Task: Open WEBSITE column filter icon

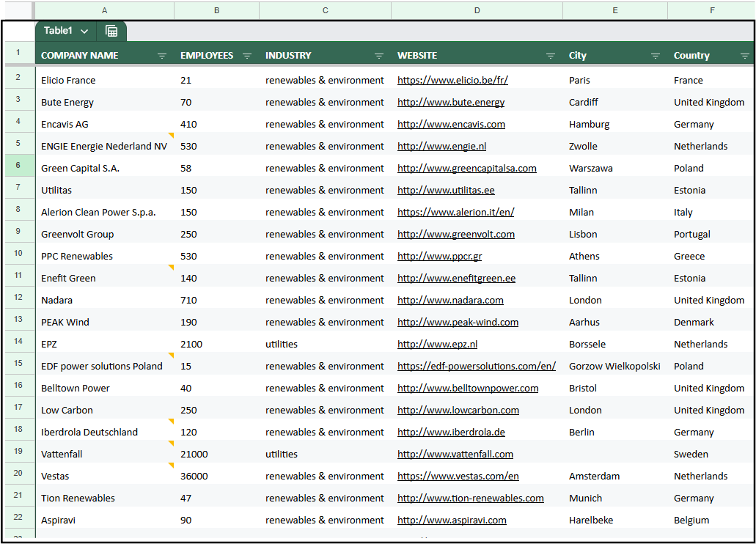Action: click(x=550, y=56)
